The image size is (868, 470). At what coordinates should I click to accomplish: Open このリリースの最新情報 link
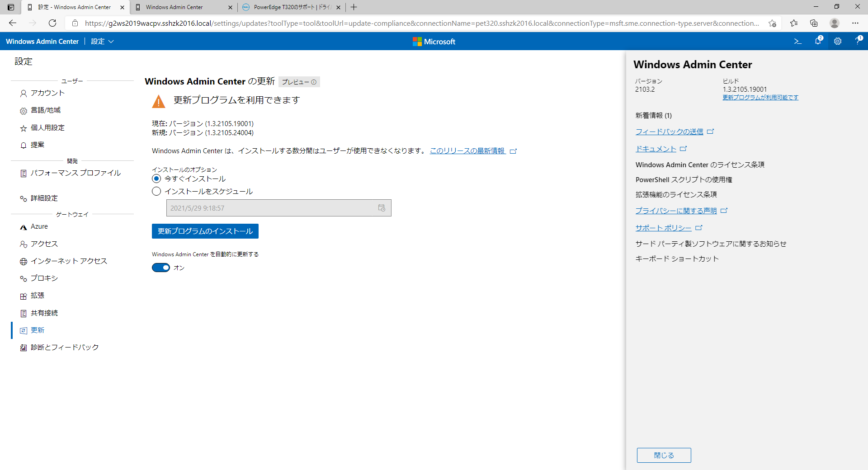coord(467,151)
